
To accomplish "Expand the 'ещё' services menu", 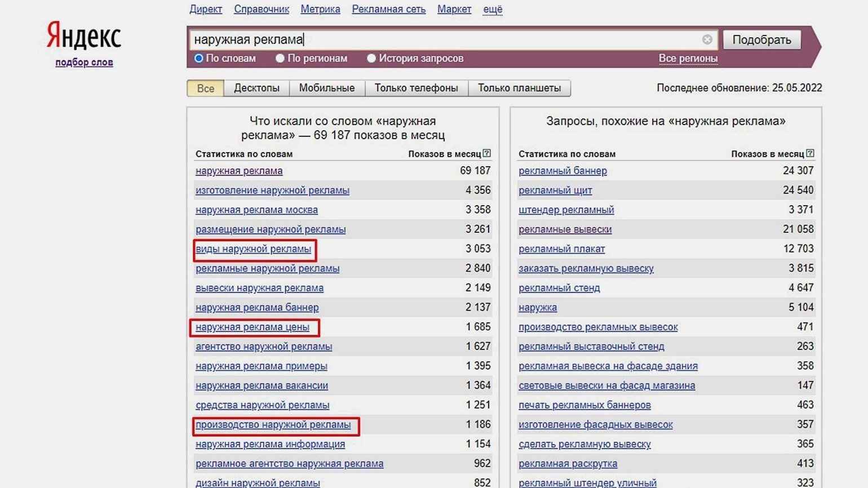I will click(493, 9).
